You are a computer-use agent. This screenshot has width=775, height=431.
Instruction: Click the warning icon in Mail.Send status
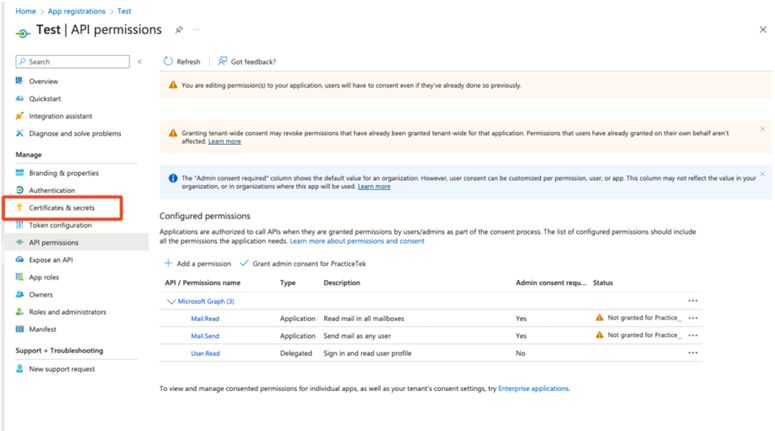[599, 335]
